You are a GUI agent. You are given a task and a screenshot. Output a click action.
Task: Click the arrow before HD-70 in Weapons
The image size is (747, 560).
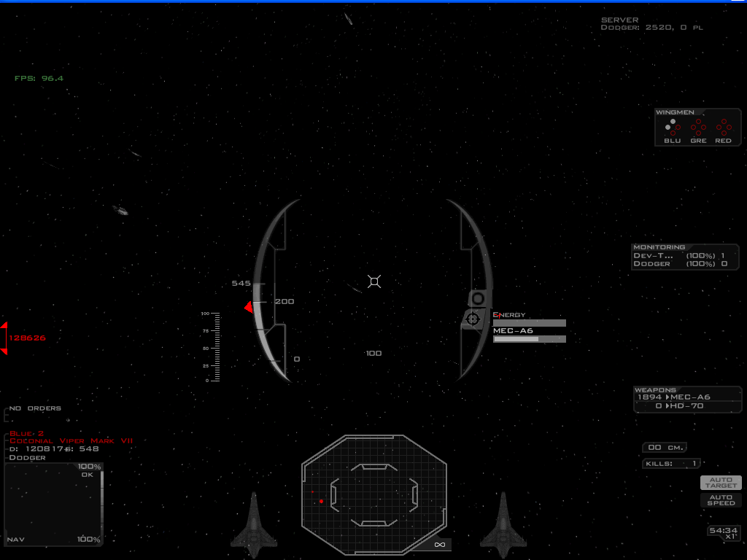point(667,405)
